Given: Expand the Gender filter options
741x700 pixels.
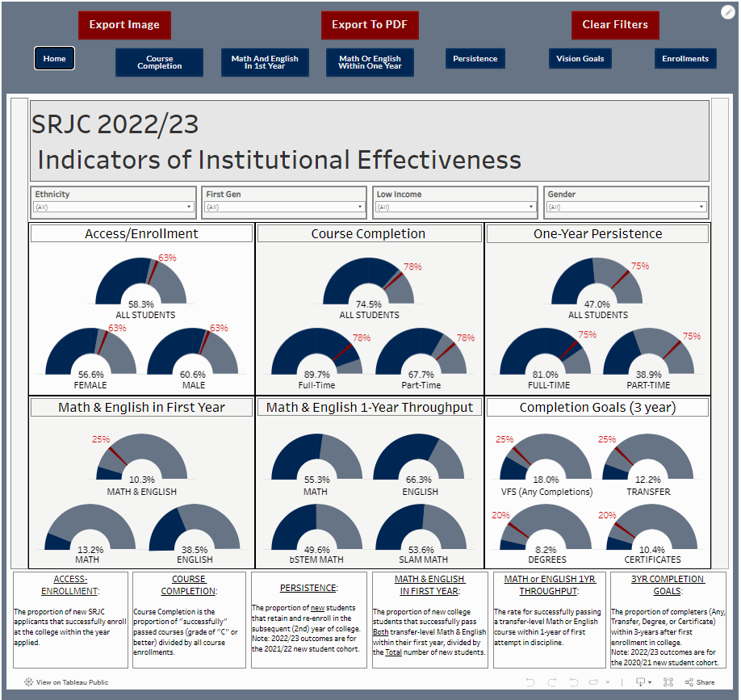Looking at the screenshot, I should pyautogui.click(x=701, y=207).
